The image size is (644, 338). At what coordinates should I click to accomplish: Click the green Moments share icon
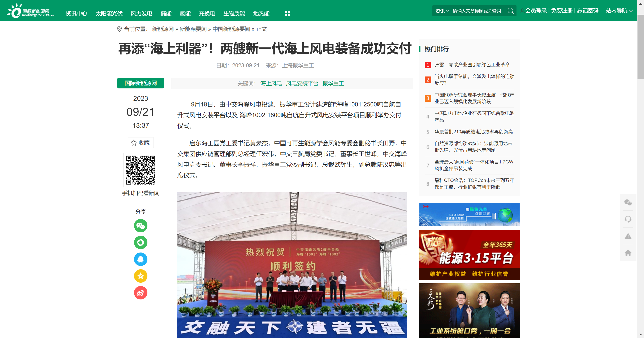[141, 243]
